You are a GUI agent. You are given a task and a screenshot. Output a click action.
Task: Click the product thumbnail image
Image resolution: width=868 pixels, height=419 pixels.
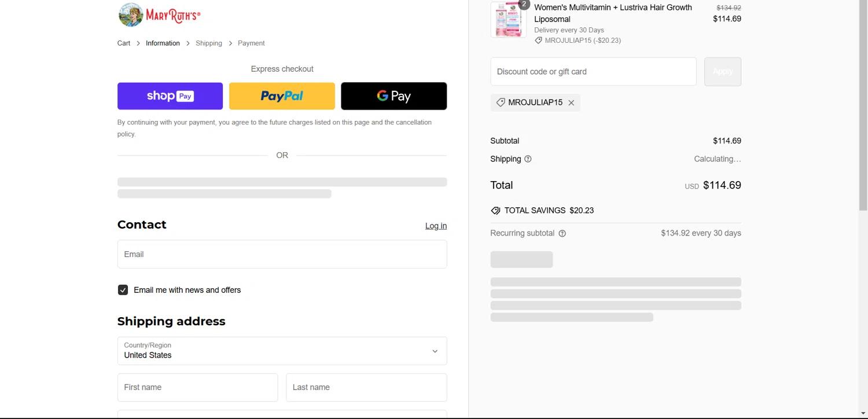click(508, 20)
